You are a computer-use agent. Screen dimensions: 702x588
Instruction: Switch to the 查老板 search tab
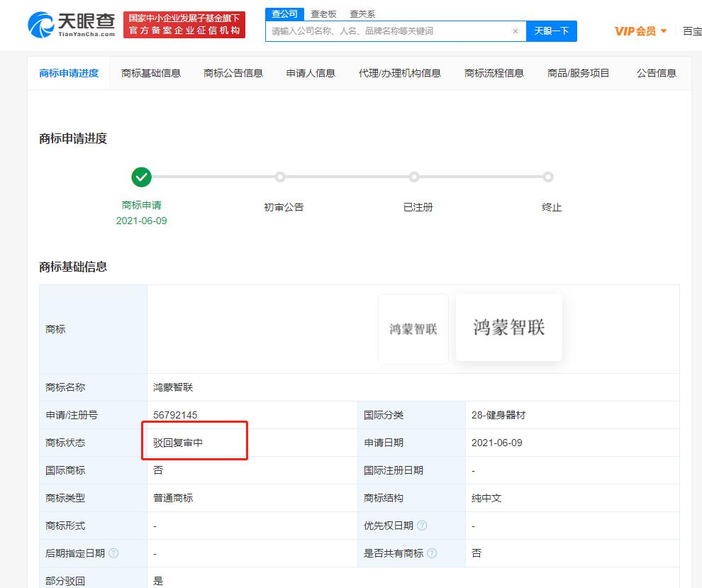[323, 14]
